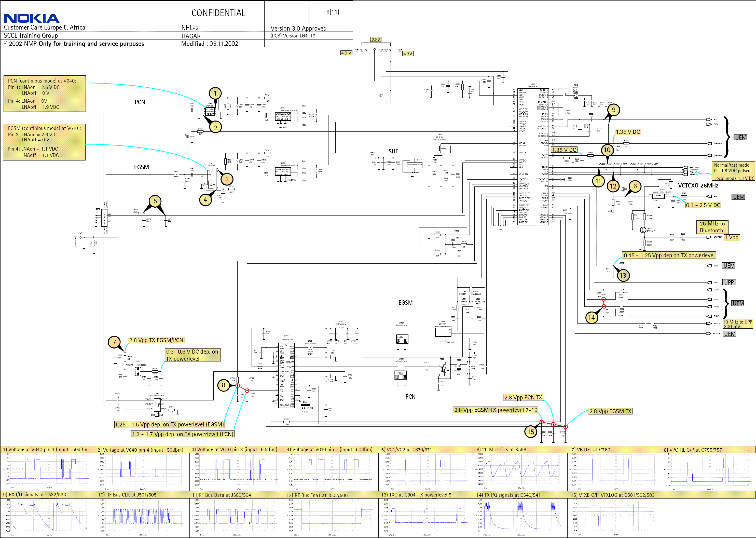
Task: Click measurement point marker 2
Action: coord(216,127)
